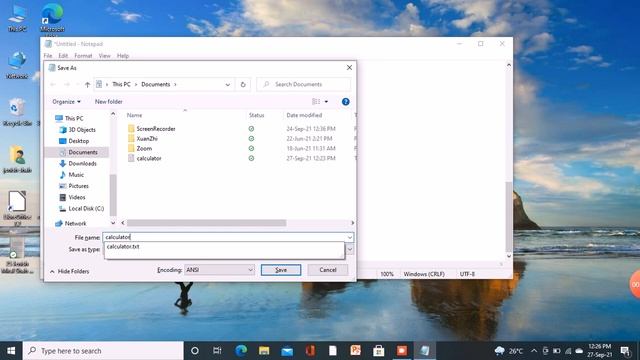Select Pictures in the sidebar
Viewport: 640px width, 360px height.
click(x=74, y=186)
